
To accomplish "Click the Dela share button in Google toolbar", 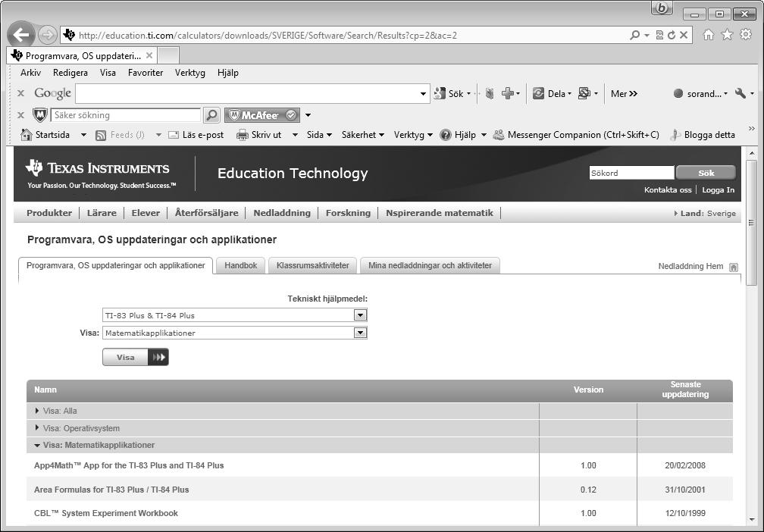I will pos(552,93).
